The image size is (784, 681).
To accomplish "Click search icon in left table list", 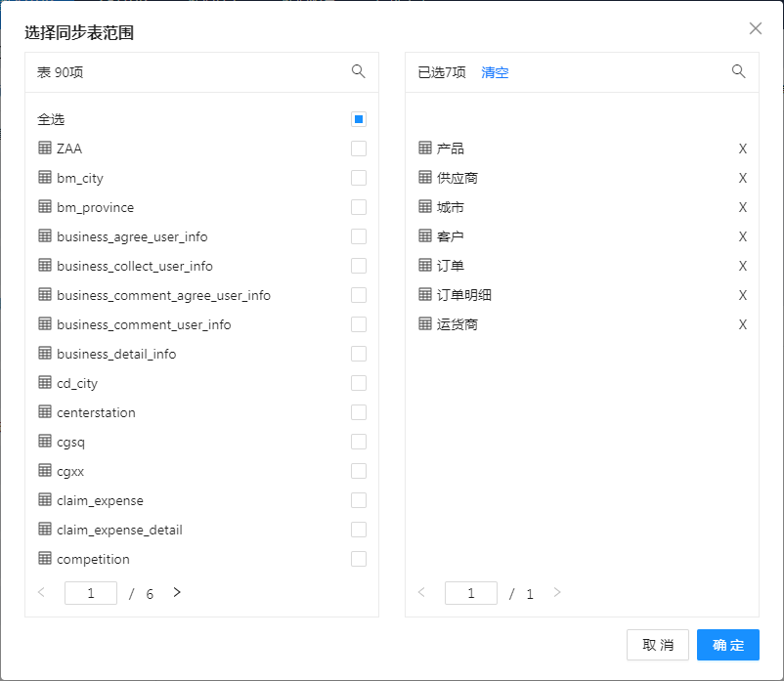I will [358, 71].
